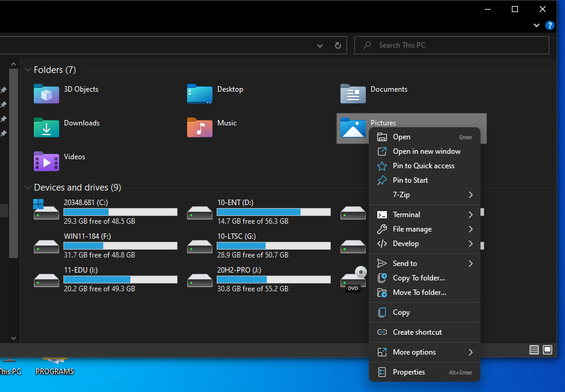Collapse the Devices and drives (9) group
Screen dimensions: 565x392
(28, 188)
